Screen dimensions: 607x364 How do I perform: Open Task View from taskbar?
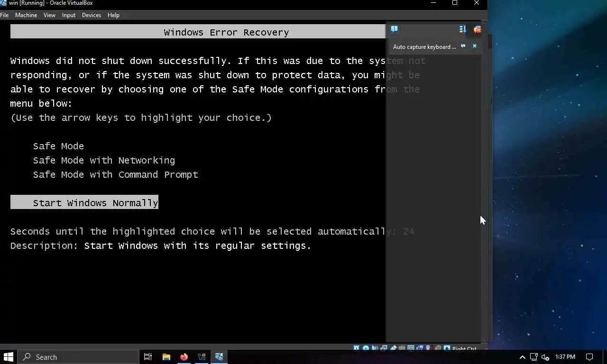tap(148, 357)
